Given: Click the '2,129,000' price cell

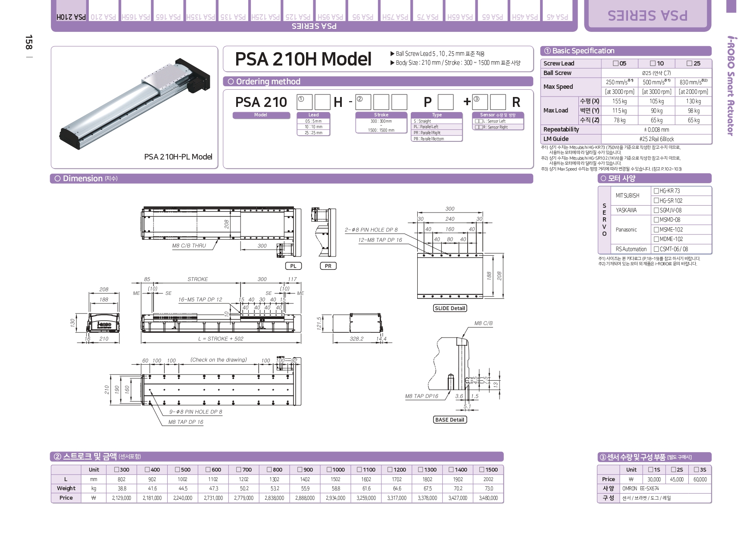Looking at the screenshot, I should 122,498.
